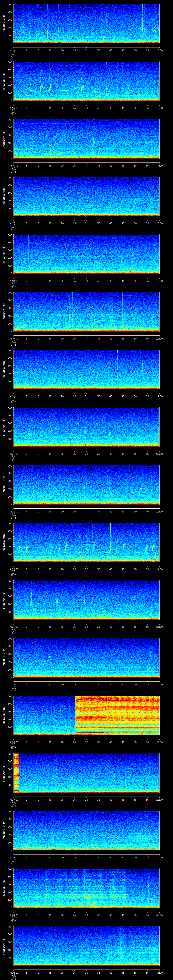
Task: Click the 45-second tick label under the 4:23:00 panel
Action: tap(123, 569)
